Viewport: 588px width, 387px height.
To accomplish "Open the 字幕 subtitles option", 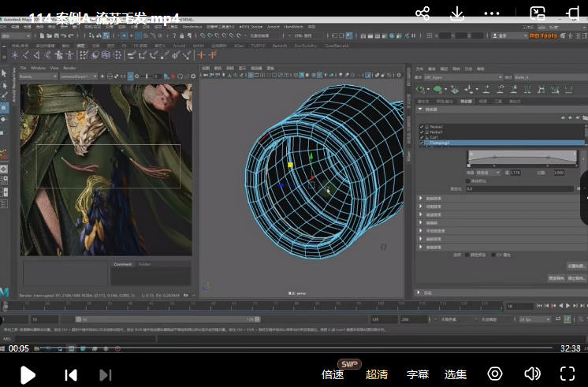I will click(418, 374).
